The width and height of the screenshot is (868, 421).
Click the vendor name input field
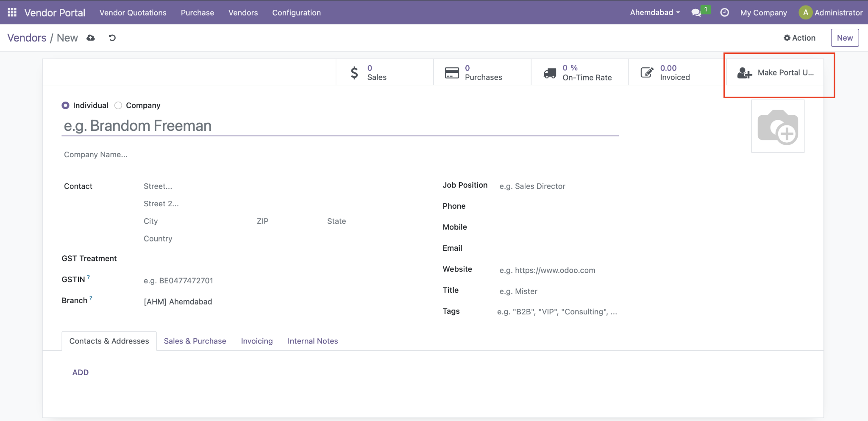coord(340,126)
